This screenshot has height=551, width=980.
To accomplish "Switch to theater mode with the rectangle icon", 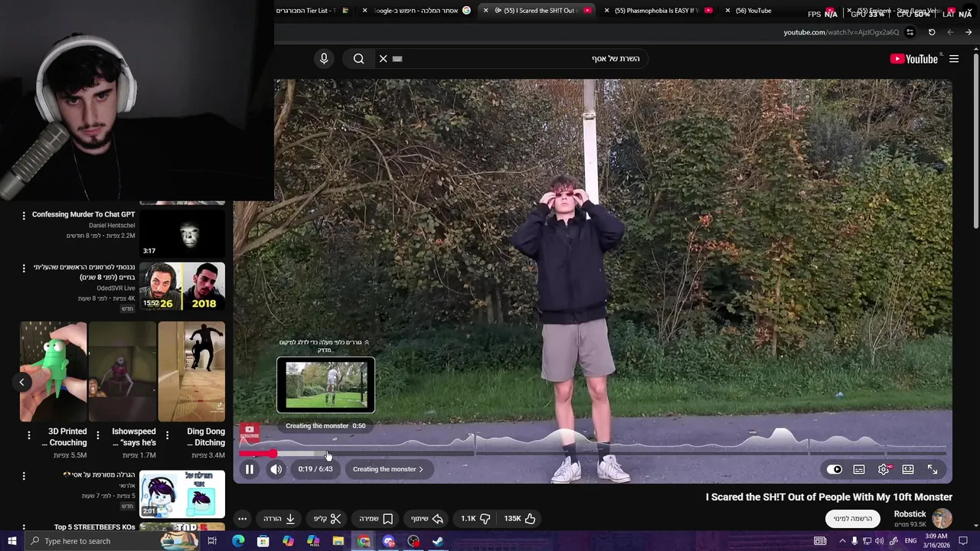I will (908, 469).
